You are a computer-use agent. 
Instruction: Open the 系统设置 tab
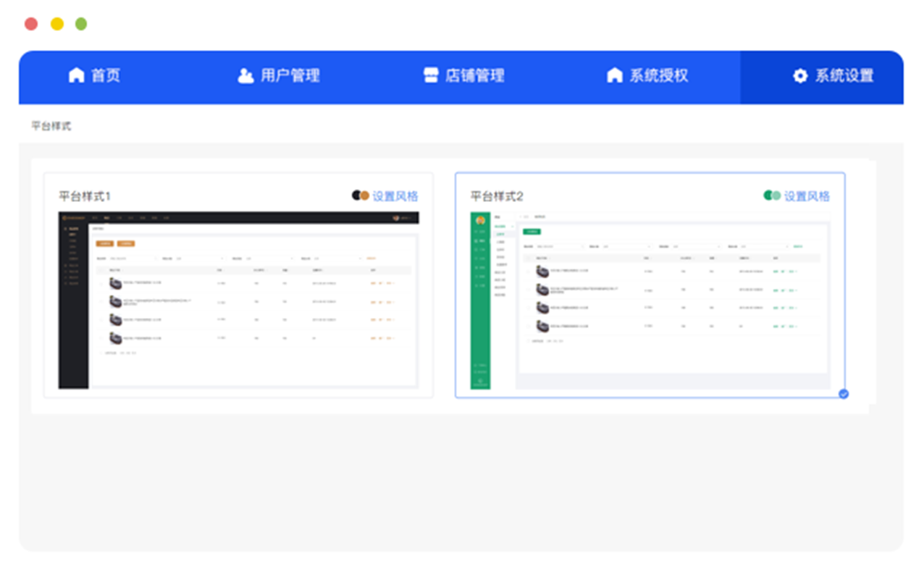[x=844, y=75]
